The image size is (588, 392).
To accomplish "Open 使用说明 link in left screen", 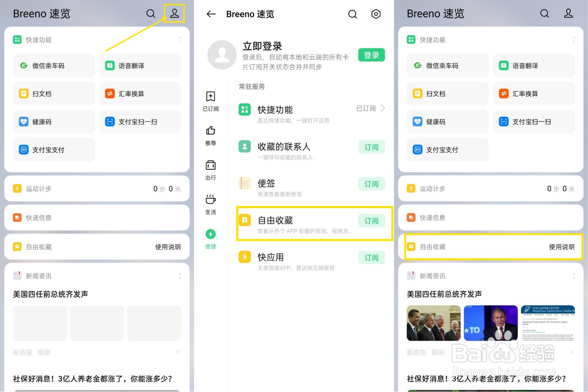I will (x=168, y=247).
